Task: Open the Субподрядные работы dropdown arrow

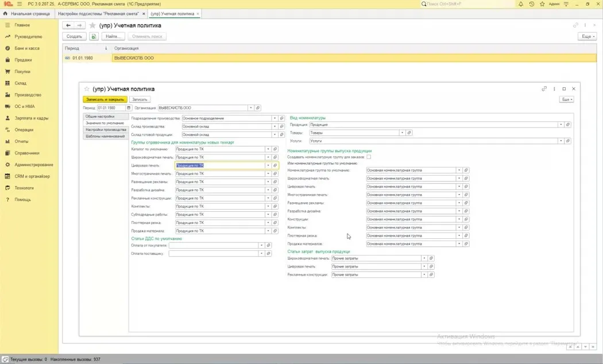Action: [268, 215]
